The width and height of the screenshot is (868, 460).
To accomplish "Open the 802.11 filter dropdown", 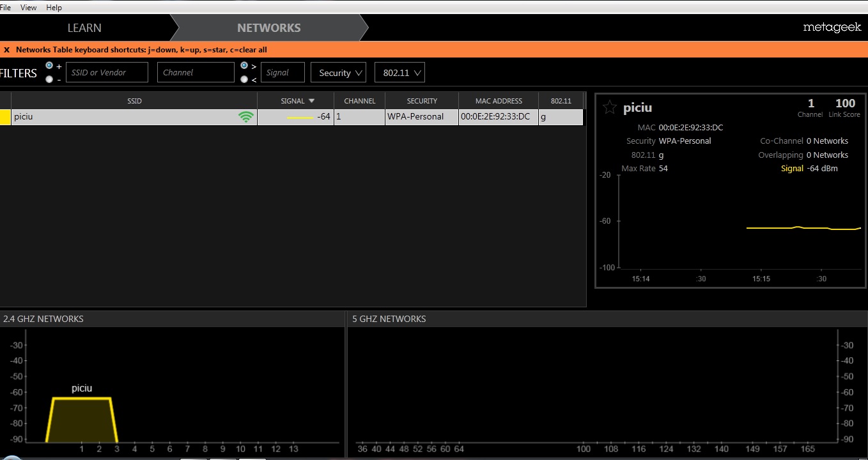I will click(399, 73).
